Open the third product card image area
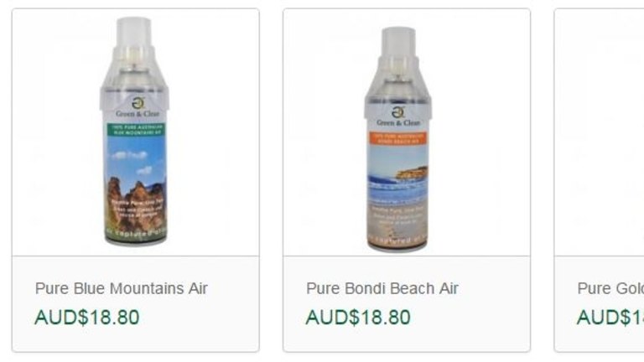 click(x=600, y=132)
